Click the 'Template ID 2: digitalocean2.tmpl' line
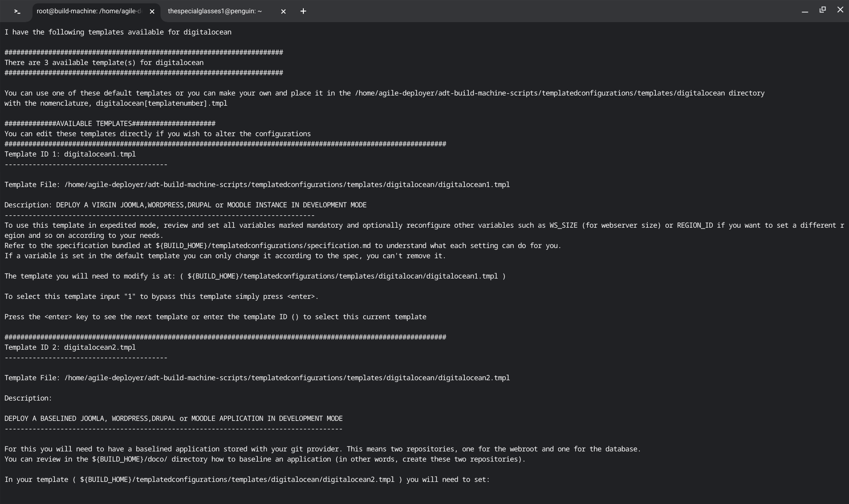Screen dimensions: 849x504 [70, 347]
